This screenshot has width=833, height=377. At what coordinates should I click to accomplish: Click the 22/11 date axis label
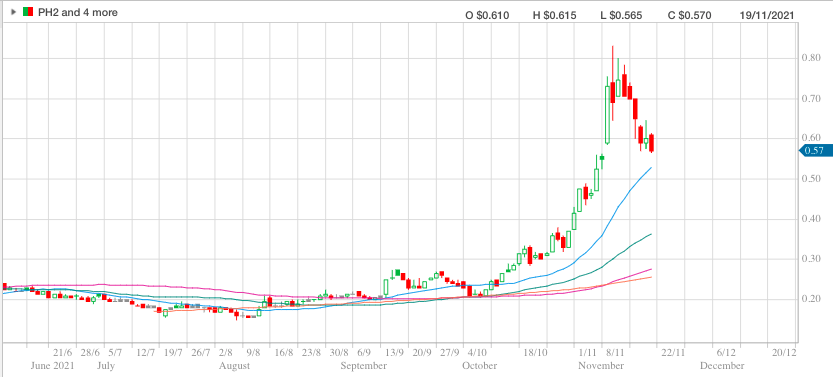[674, 353]
